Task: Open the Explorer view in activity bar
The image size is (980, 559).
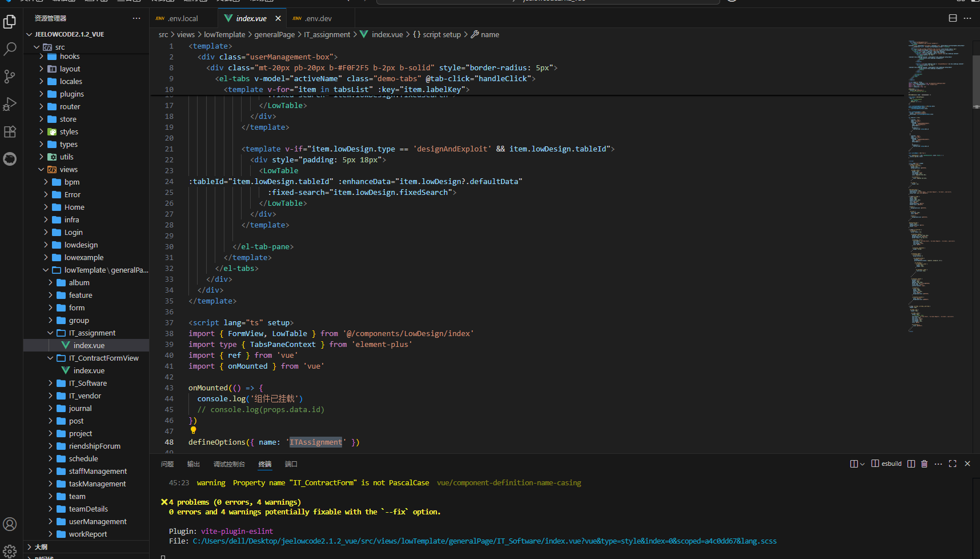Action: [x=10, y=22]
